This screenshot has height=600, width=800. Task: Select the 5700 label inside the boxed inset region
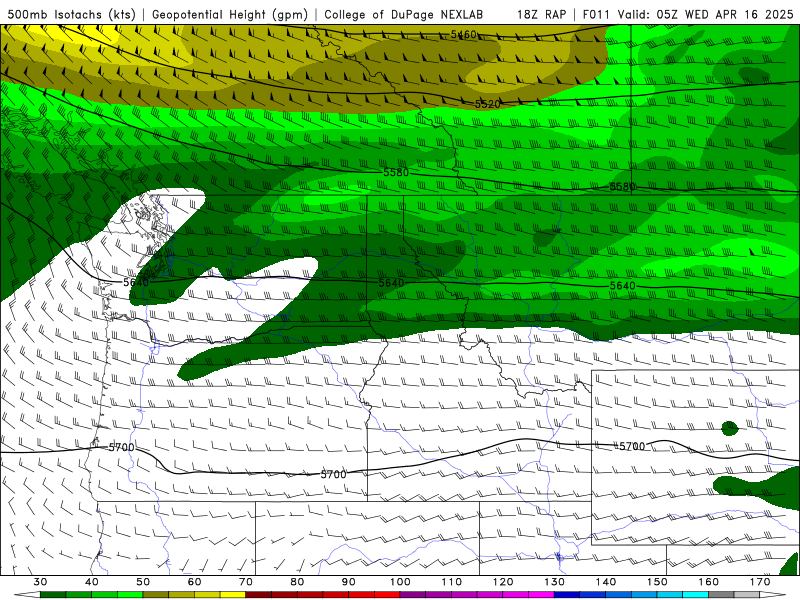(x=632, y=446)
